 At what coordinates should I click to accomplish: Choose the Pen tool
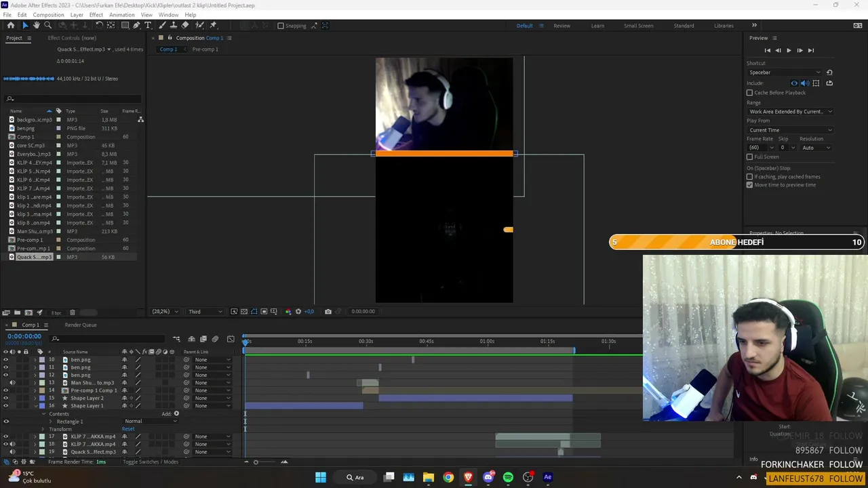(136, 25)
